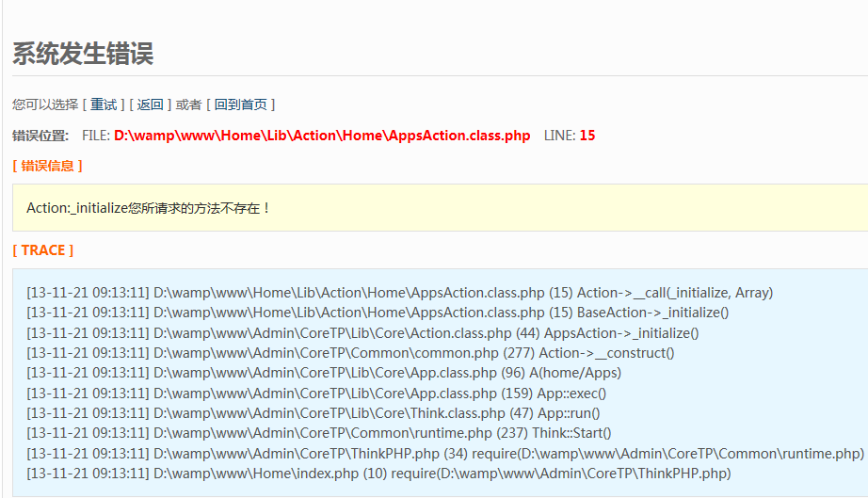Click the Home\index.php (10) trace line
The width and height of the screenshot is (868, 498).
tap(378, 474)
